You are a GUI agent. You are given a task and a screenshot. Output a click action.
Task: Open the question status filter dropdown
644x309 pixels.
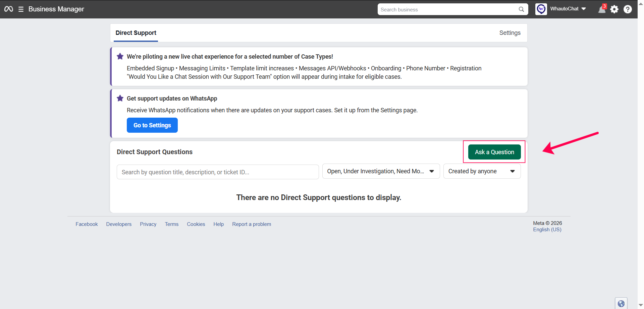click(381, 171)
